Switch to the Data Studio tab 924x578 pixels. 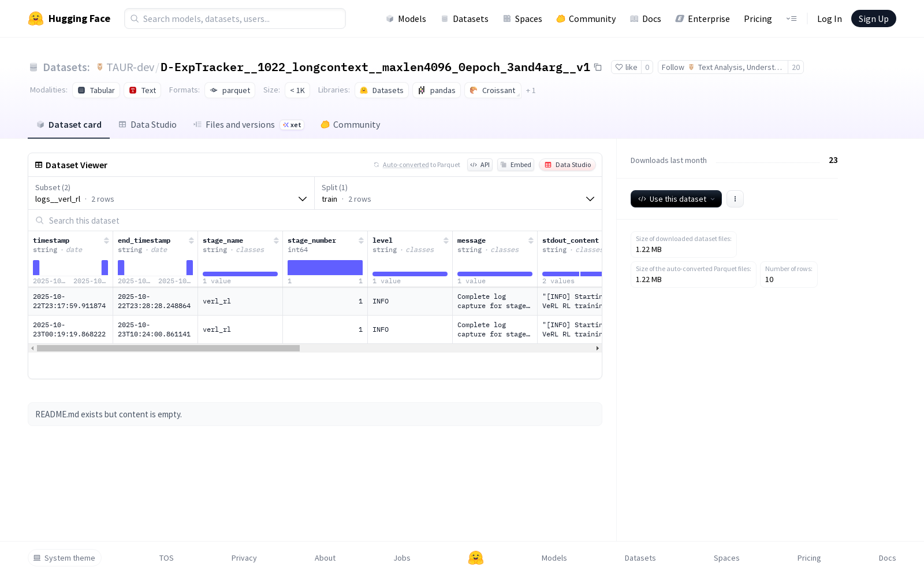[148, 125]
